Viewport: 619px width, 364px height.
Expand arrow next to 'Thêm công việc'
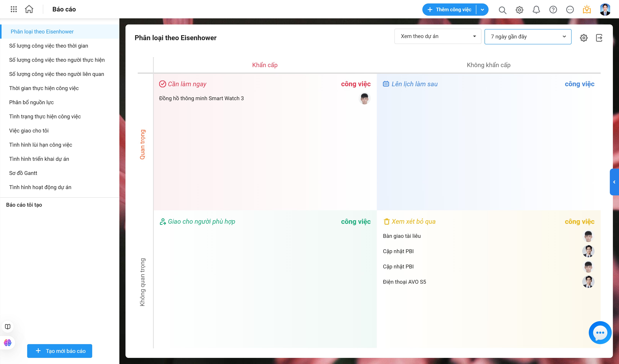[482, 10]
